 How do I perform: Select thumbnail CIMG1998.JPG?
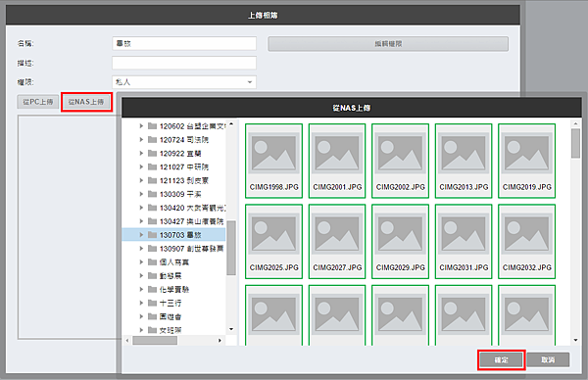[x=273, y=161]
